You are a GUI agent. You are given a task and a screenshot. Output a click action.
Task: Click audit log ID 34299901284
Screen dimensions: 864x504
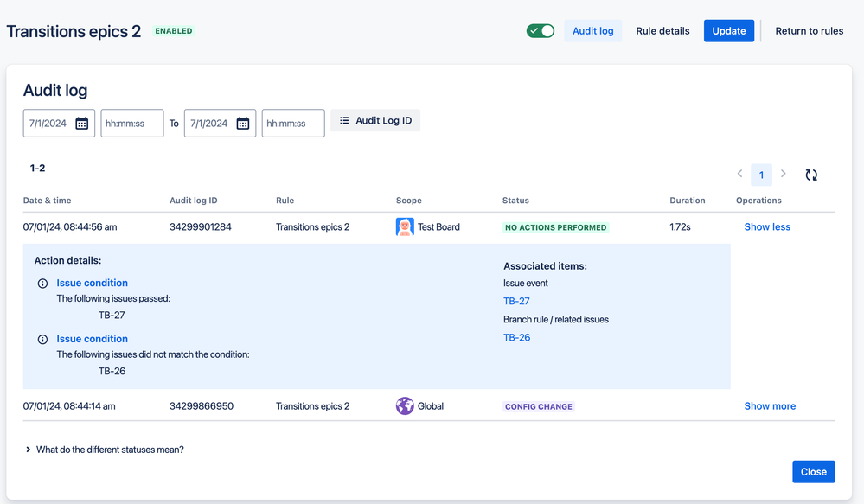coord(201,227)
